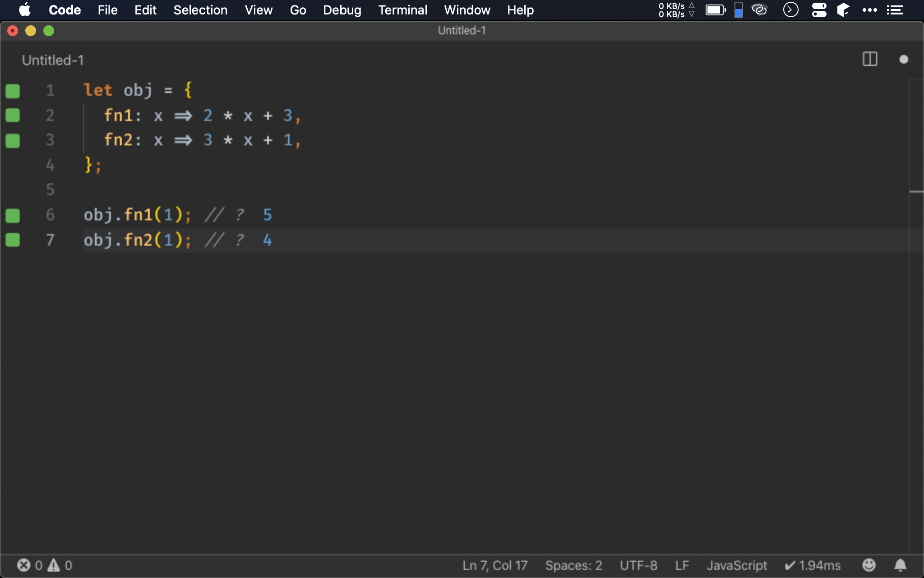Image resolution: width=924 pixels, height=578 pixels.
Task: Change Spaces: 2 indentation setting
Action: pos(573,565)
